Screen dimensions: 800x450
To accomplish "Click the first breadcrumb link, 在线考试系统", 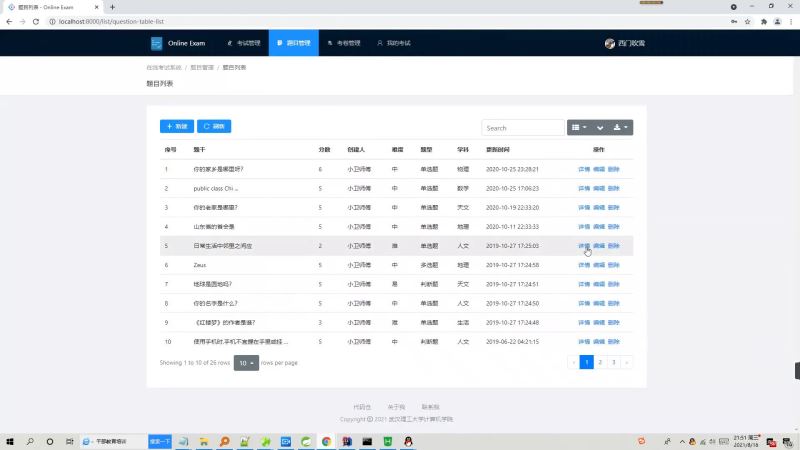I will tap(164, 67).
